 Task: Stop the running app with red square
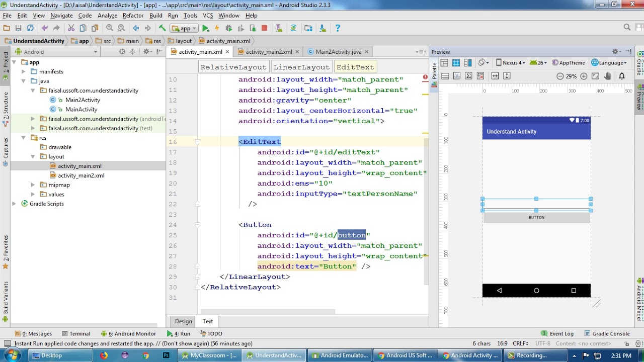click(264, 28)
